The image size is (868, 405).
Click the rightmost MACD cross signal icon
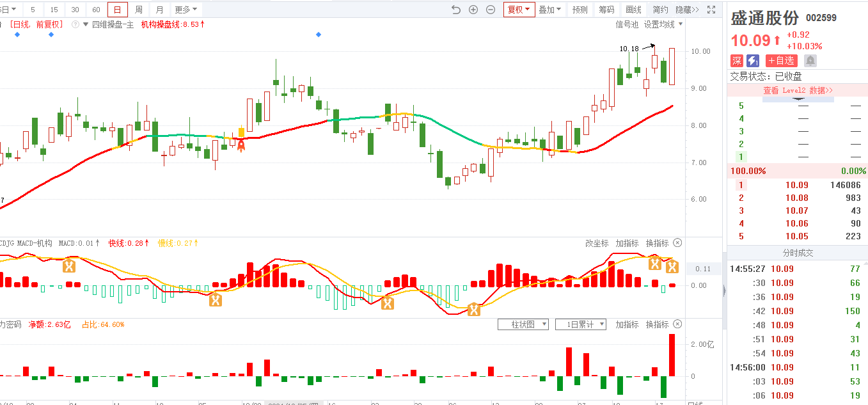(672, 267)
